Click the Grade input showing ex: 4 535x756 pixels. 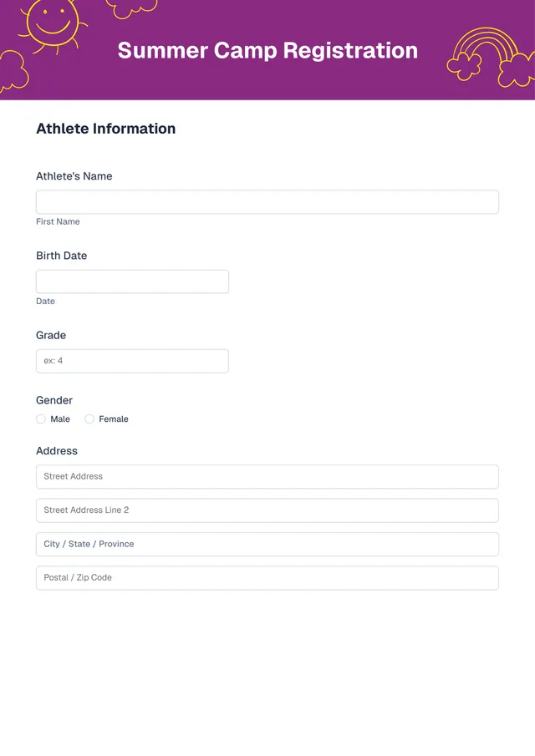(131, 360)
